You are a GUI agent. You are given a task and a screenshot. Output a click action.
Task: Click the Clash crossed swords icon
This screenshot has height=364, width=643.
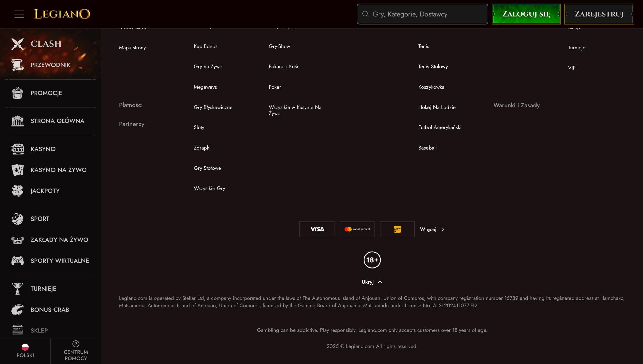point(17,44)
